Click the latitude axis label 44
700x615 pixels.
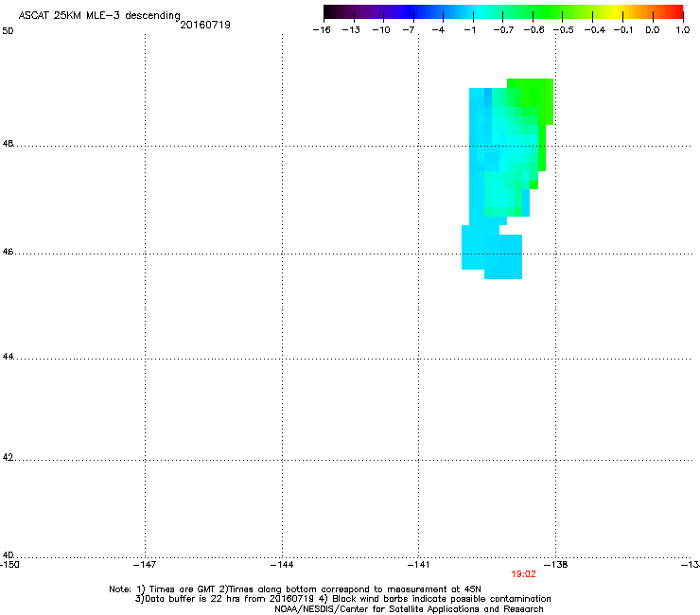tap(8, 357)
